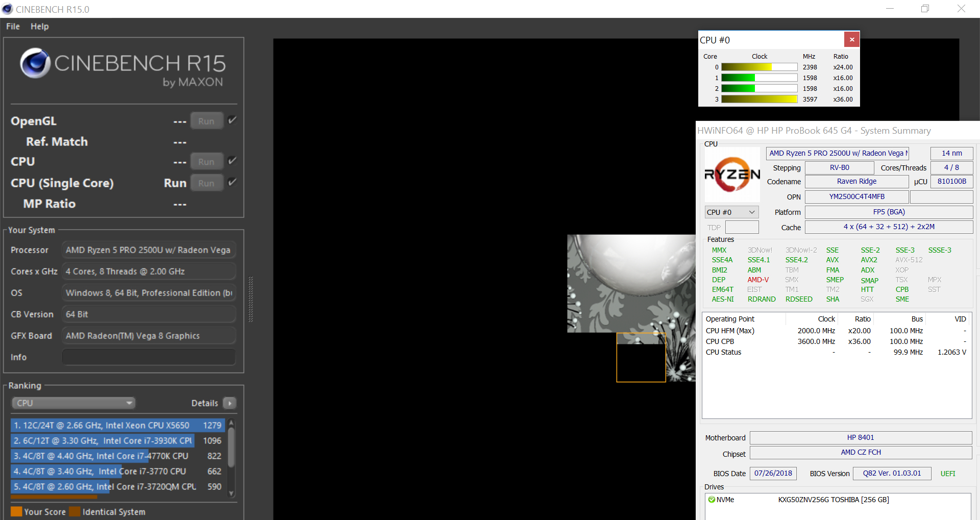Screen dimensions: 980x520
Task: Click the CPU name field in HWiNFO
Action: point(837,153)
